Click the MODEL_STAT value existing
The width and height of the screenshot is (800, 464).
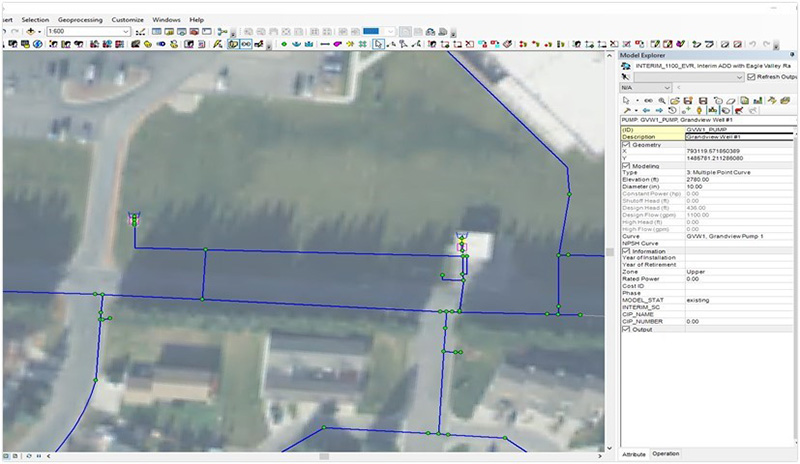coord(697,300)
